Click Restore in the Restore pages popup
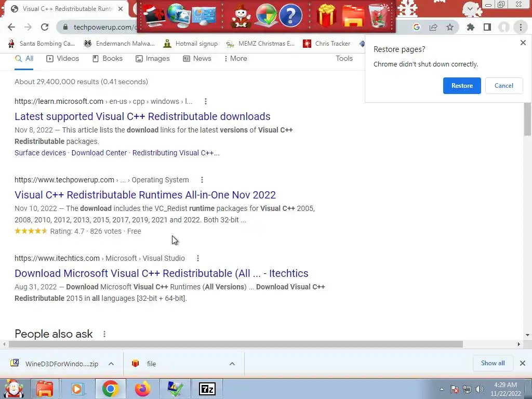 pos(462,86)
